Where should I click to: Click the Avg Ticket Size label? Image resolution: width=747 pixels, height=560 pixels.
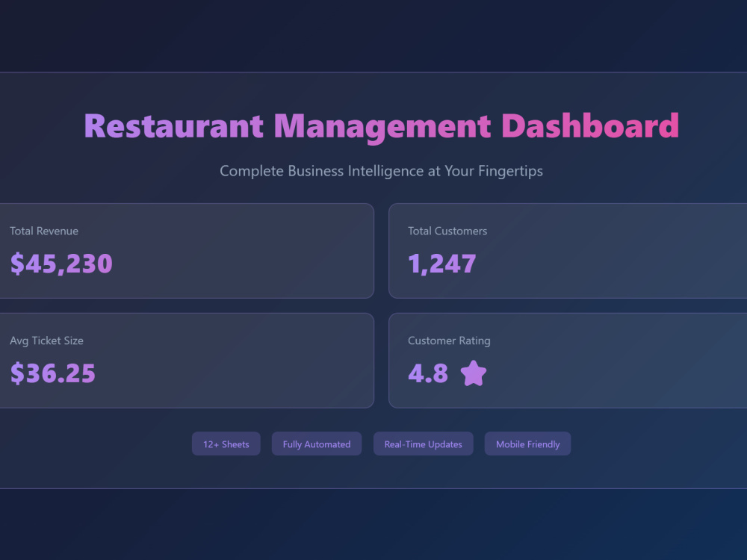point(46,340)
